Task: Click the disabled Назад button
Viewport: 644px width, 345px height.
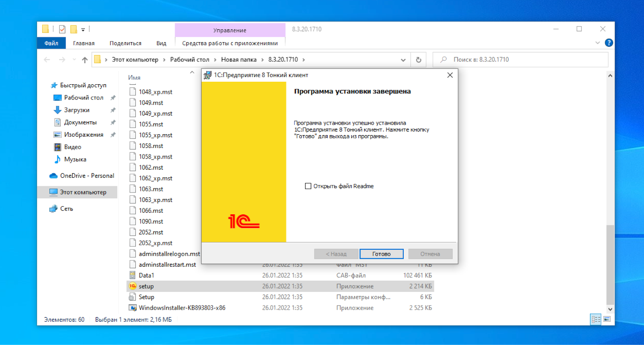Action: [x=336, y=254]
